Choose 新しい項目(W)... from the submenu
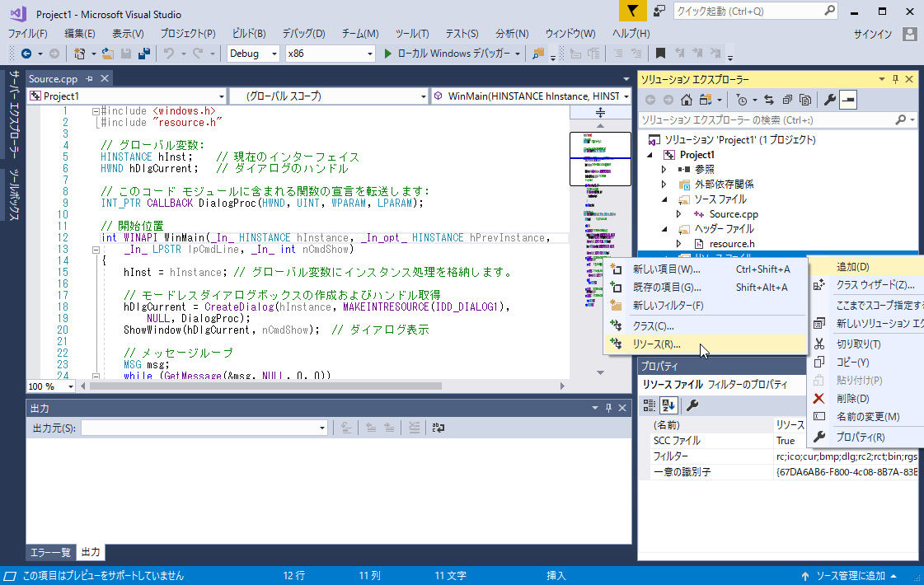Viewport: 924px width, 585px height. click(706, 269)
